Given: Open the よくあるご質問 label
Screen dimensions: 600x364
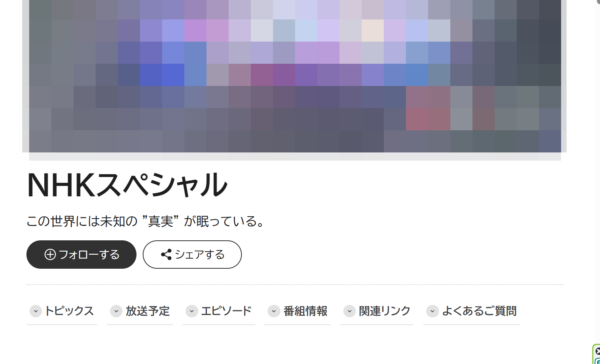Looking at the screenshot, I should click(x=479, y=311).
